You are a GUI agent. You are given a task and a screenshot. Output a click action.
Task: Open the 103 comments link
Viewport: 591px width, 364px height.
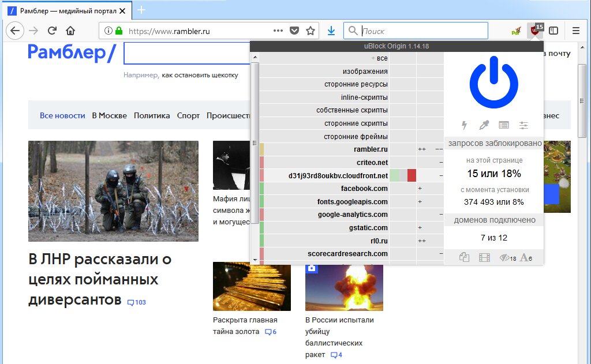(137, 302)
